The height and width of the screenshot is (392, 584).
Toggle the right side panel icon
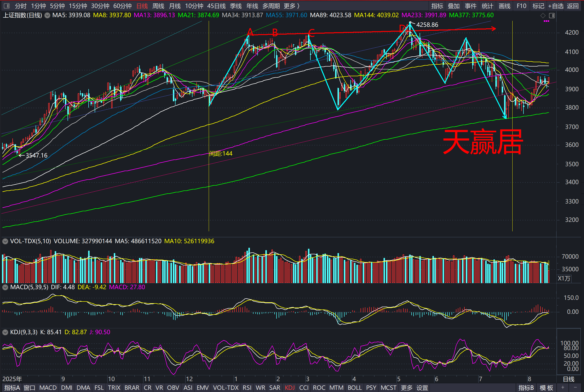552,15
